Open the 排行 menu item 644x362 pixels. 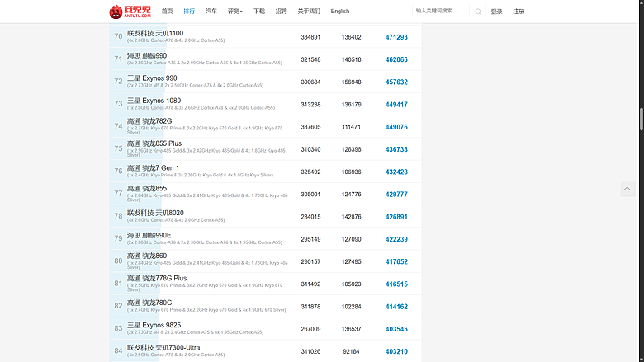(189, 11)
